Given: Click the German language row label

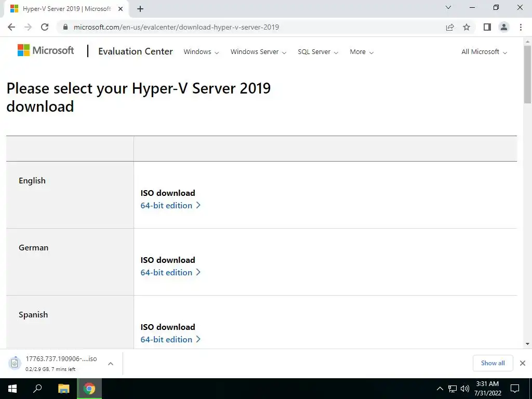Looking at the screenshot, I should (x=34, y=248).
